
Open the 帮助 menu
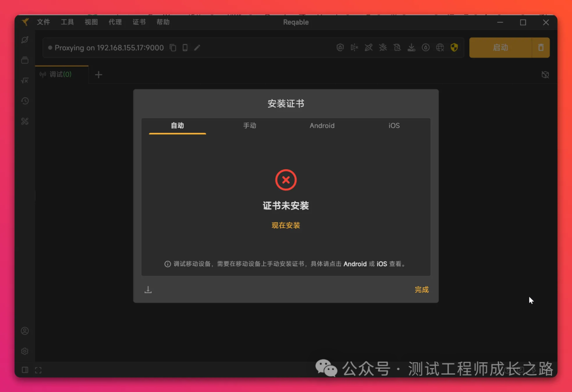(x=163, y=22)
